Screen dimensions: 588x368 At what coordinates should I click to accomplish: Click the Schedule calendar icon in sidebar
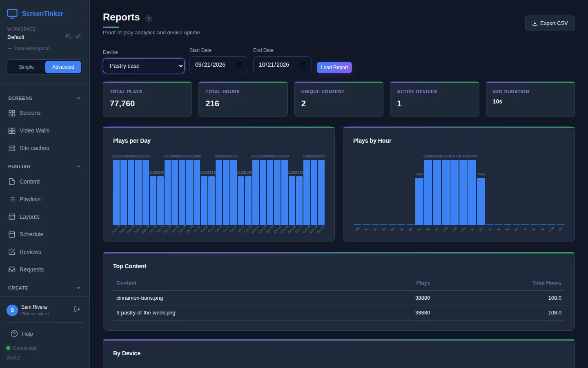pos(12,234)
